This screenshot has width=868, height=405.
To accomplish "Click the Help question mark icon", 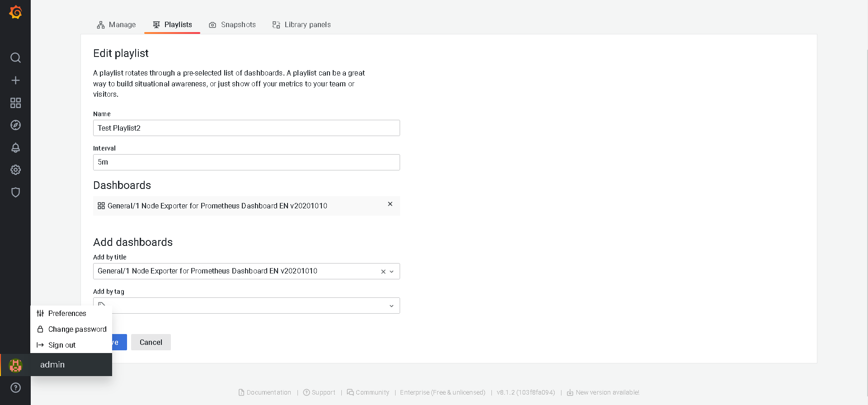I will [x=15, y=387].
